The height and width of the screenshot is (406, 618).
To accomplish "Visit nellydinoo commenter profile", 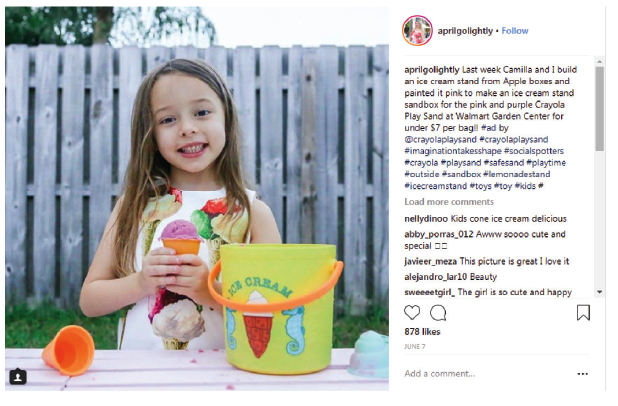I will 426,219.
